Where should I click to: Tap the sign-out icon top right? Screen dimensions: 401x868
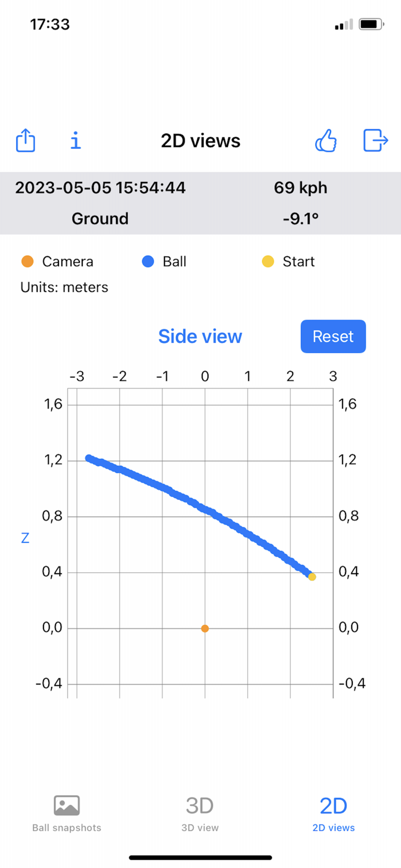tap(375, 141)
